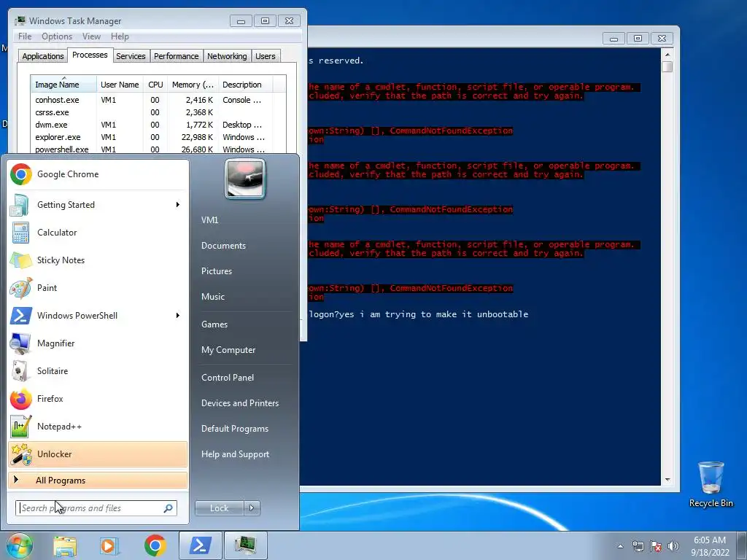
Task: Switch to Networking tab
Action: tap(228, 56)
